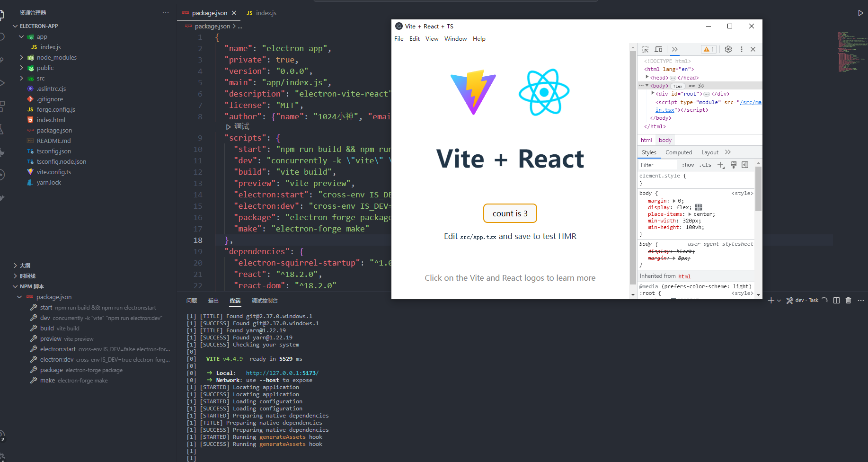Open DevTools settings gear

(x=728, y=49)
